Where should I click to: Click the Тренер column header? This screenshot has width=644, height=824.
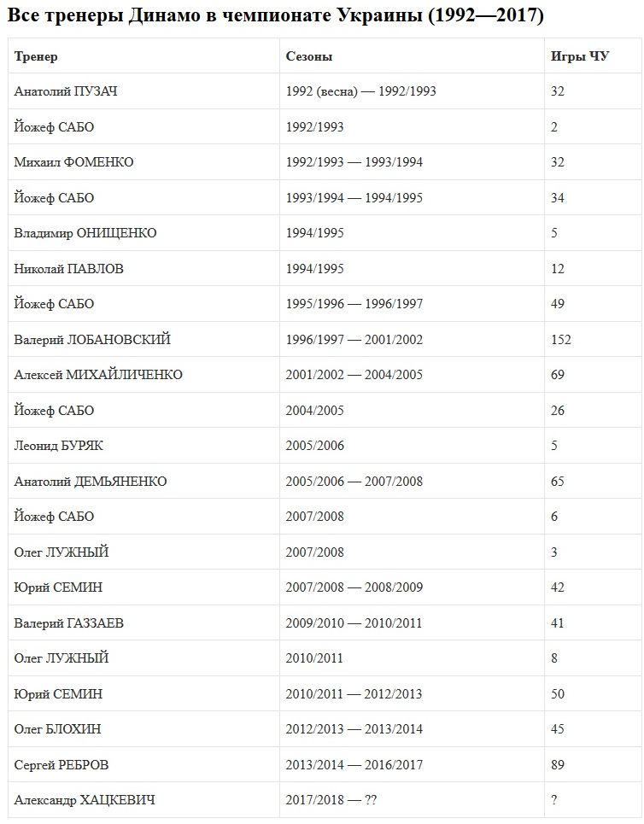[x=36, y=56]
